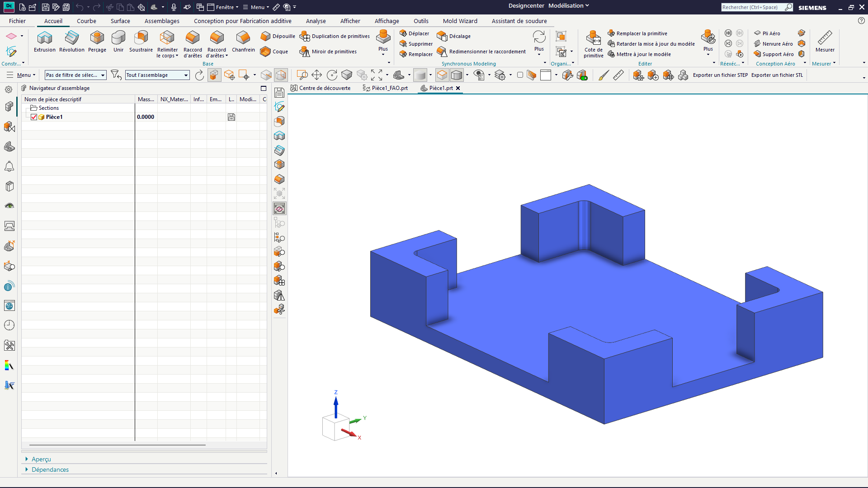868x488 pixels.
Task: Click the history clock icon in sidebar
Action: pos(9,325)
